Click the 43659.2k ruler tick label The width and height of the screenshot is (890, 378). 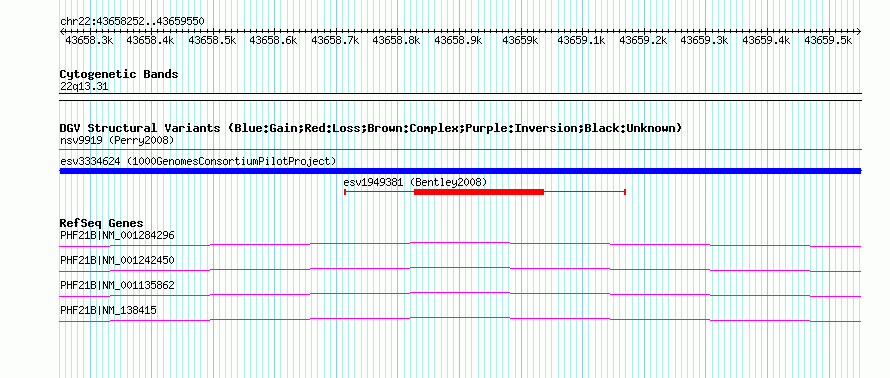643,40
